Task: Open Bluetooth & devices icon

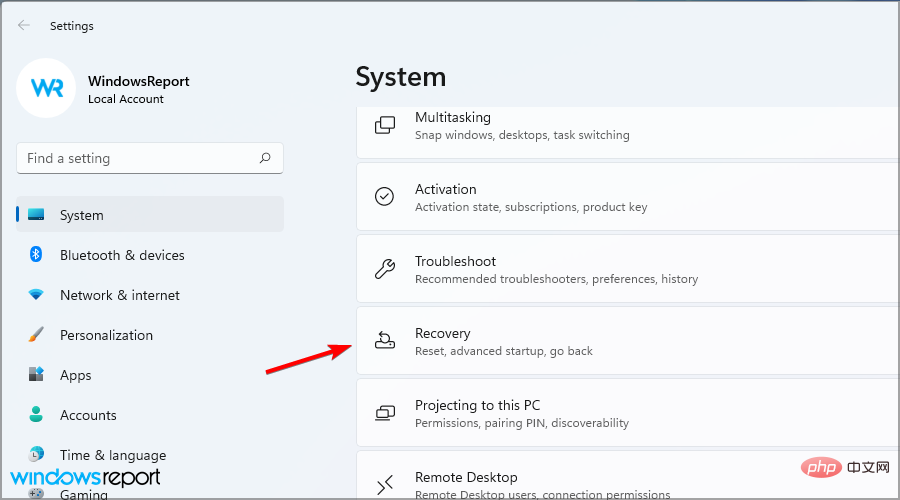Action: click(36, 254)
